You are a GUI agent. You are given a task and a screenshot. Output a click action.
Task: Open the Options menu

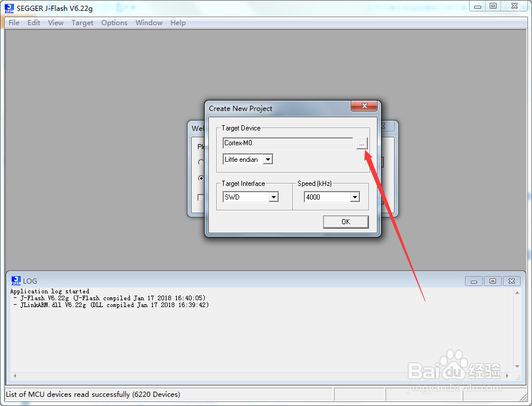114,23
